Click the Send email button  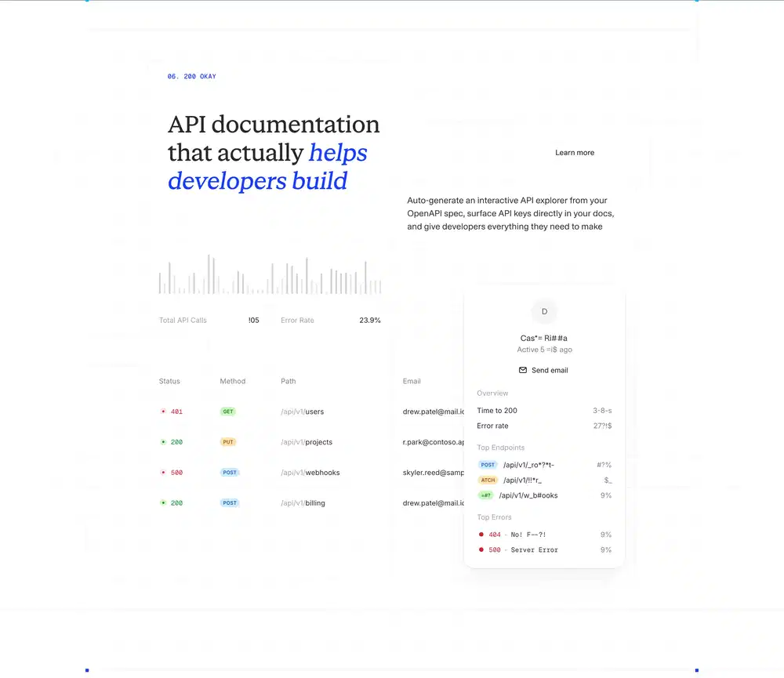click(543, 370)
